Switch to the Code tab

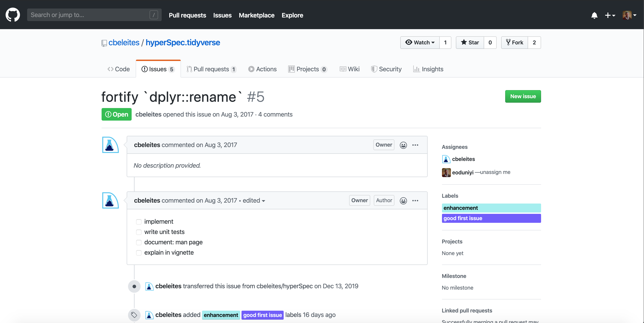tap(118, 69)
